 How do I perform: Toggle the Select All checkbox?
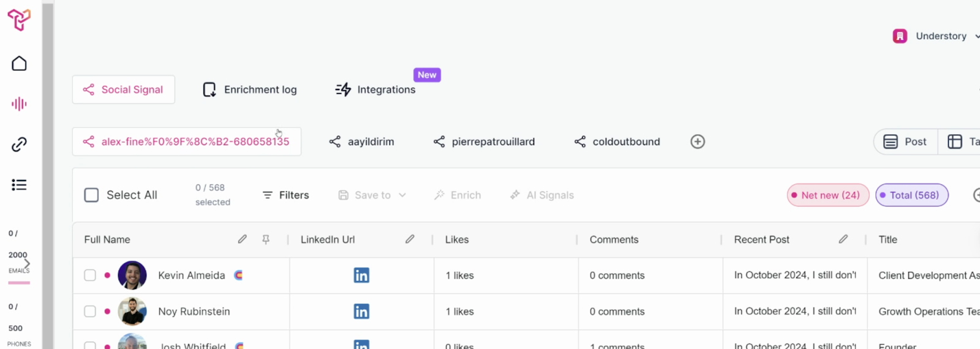91,195
